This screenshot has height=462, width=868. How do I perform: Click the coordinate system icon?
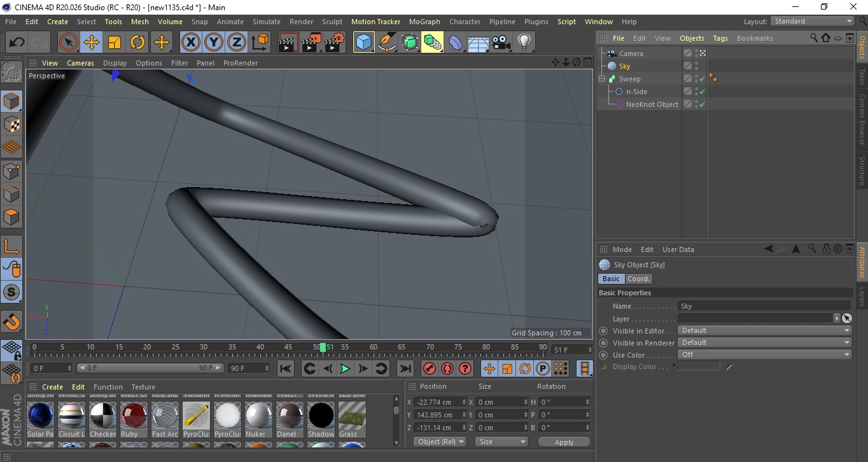pos(260,43)
